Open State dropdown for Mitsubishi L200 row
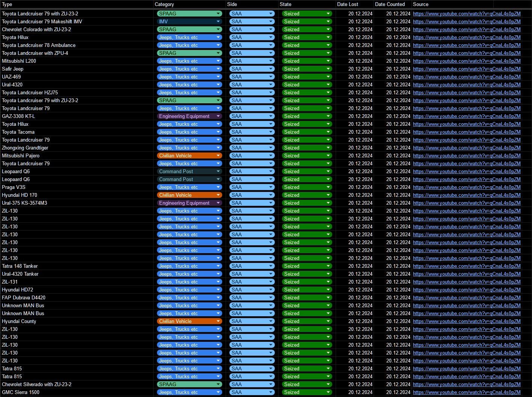The width and height of the screenshot is (532, 397). pyautogui.click(x=307, y=61)
